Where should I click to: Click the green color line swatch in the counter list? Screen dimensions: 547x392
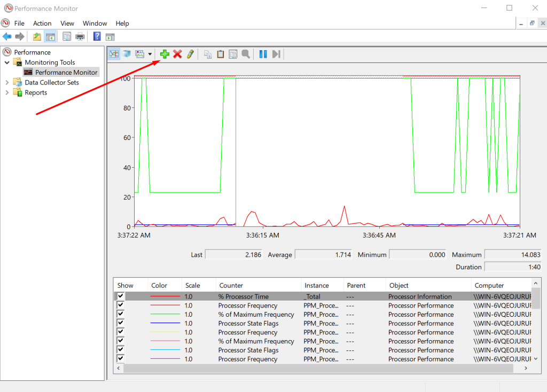coord(165,314)
